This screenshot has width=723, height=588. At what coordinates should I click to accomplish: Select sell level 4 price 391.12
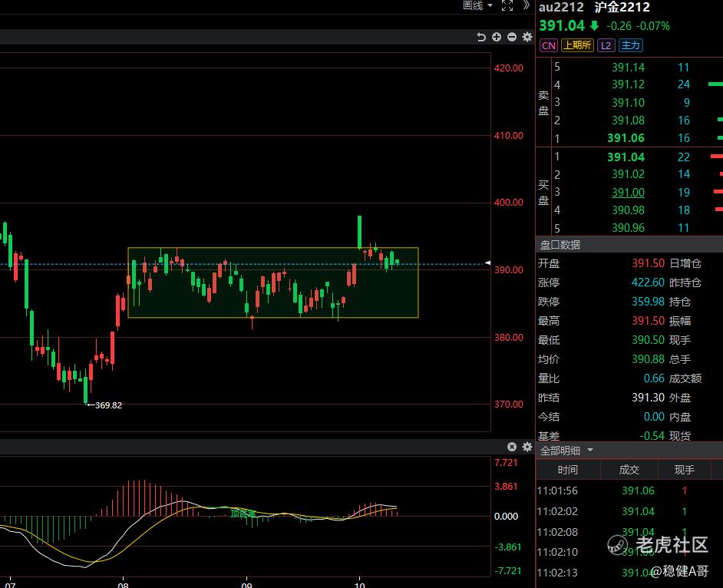[628, 84]
